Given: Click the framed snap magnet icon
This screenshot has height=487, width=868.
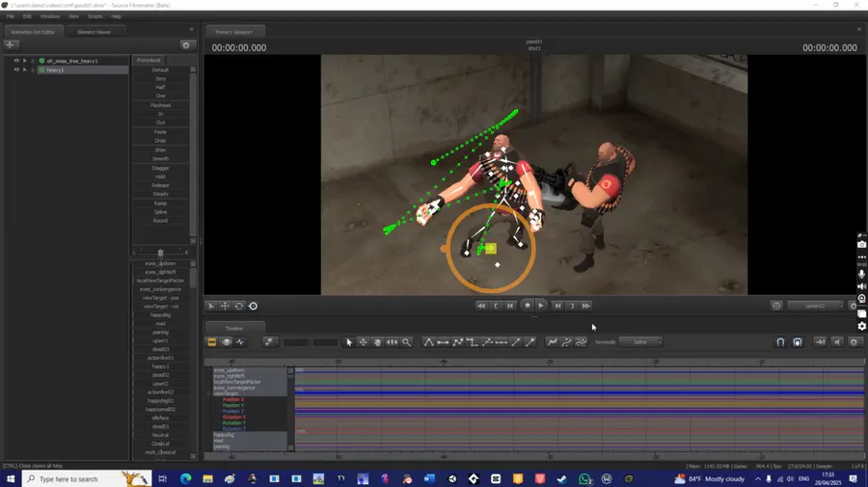Looking at the screenshot, I should point(798,342).
